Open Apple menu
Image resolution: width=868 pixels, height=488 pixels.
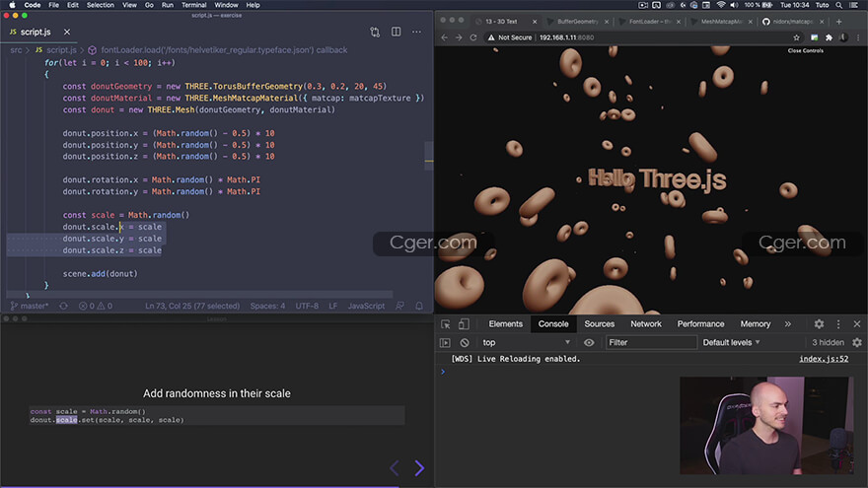pyautogui.click(x=12, y=5)
